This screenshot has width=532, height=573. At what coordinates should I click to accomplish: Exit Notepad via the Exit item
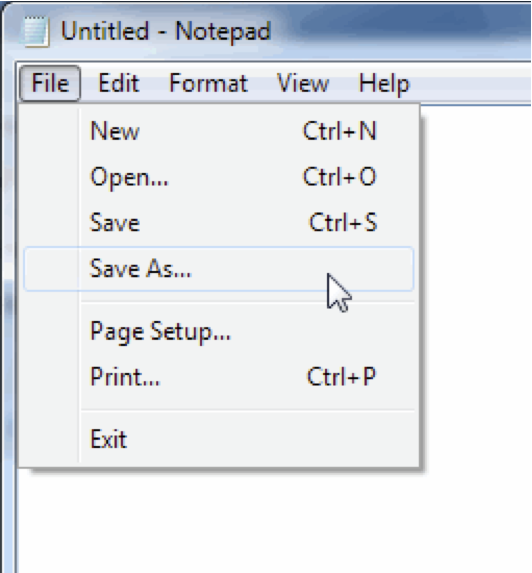(218, 439)
